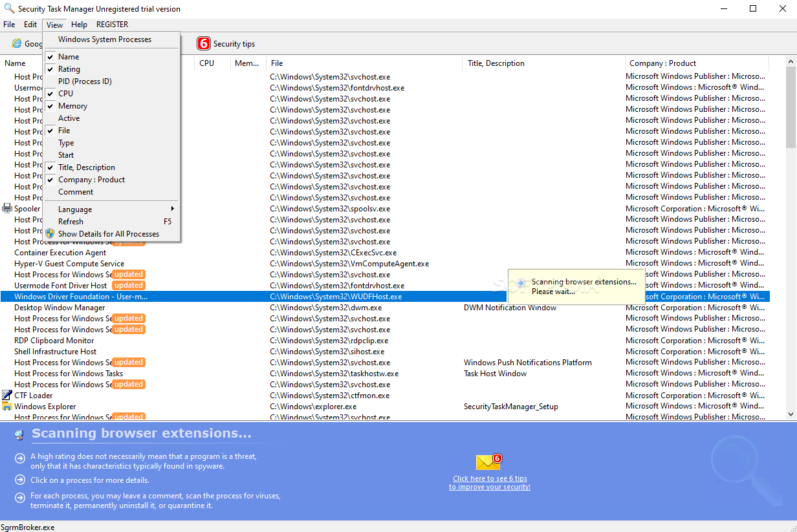Click the Google browser icon in toolbar
This screenshot has height=532, width=797.
(x=17, y=44)
